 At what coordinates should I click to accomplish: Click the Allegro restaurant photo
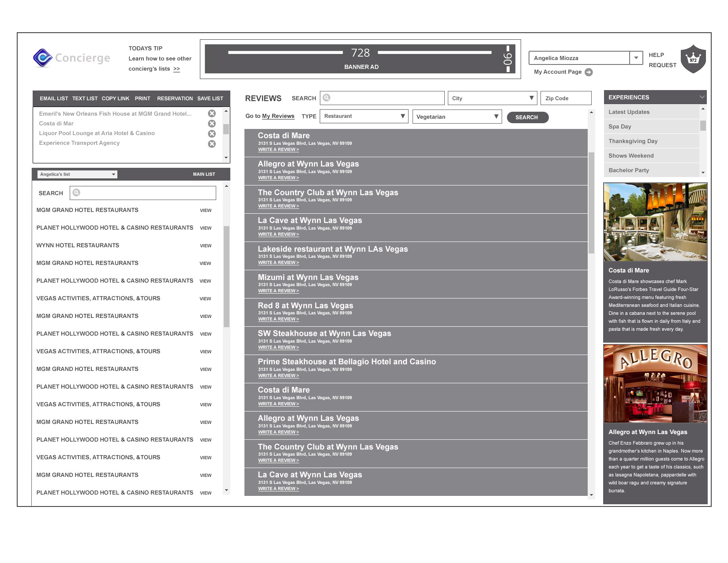pos(655,384)
